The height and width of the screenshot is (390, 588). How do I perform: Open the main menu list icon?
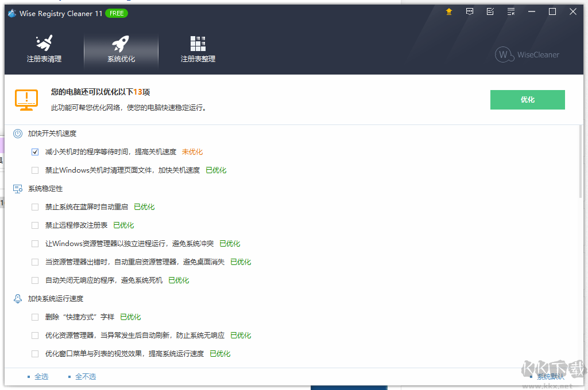pyautogui.click(x=511, y=11)
